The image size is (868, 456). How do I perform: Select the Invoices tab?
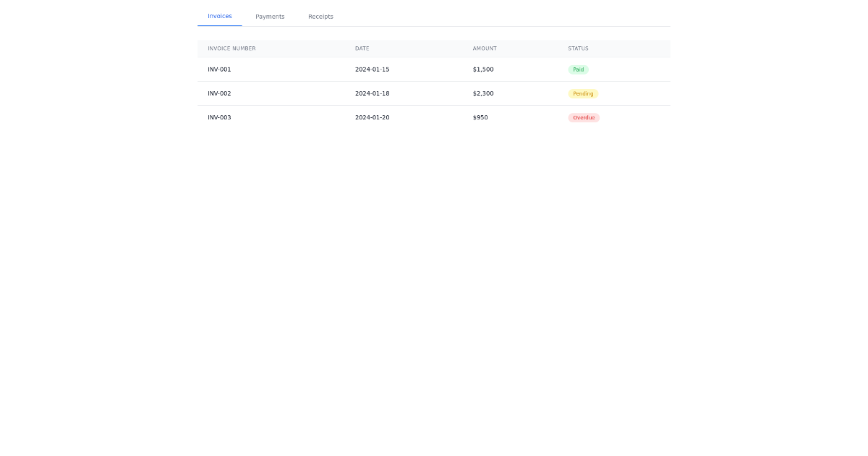[219, 15]
